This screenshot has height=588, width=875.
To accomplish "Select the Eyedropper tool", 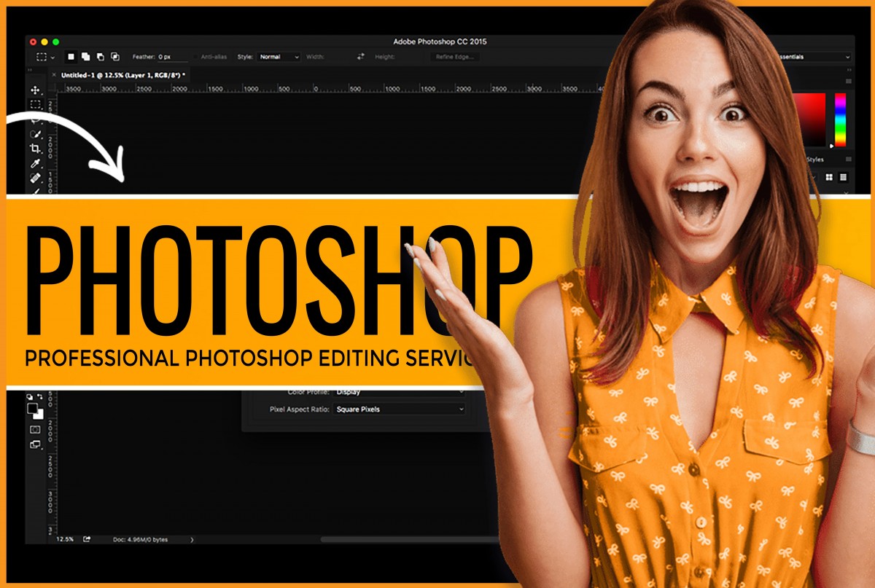I will tap(35, 163).
